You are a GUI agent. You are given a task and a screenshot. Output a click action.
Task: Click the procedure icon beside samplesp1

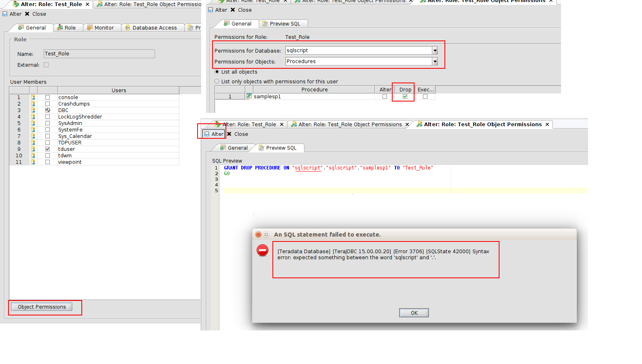[249, 96]
